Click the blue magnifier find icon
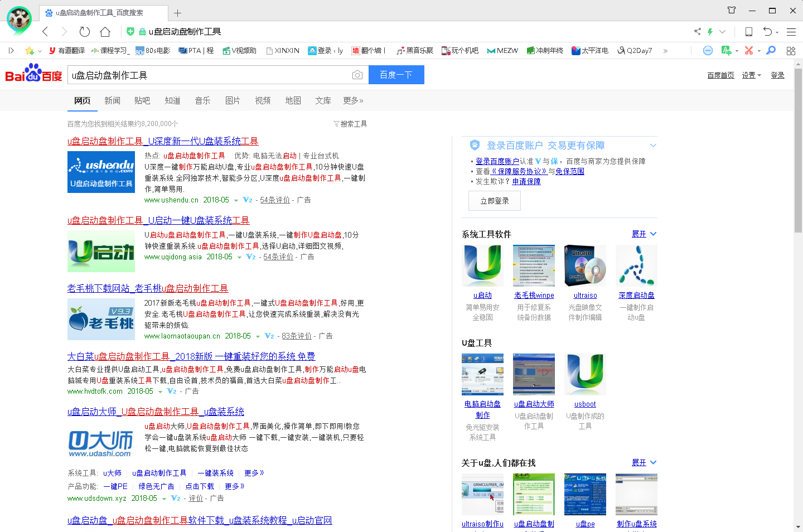803x532 pixels. pyautogui.click(x=771, y=51)
